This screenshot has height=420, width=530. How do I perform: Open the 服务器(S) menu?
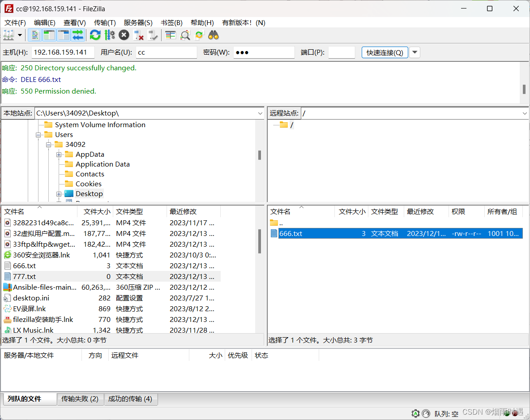(138, 23)
